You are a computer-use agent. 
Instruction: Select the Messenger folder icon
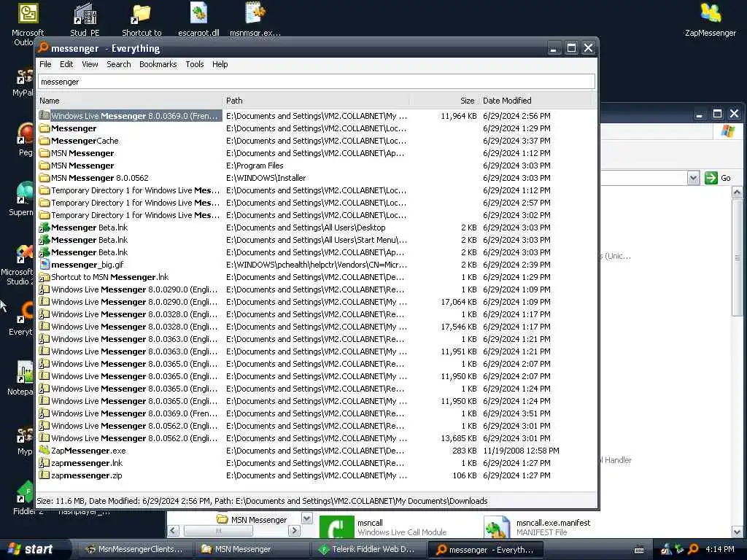[x=44, y=128]
